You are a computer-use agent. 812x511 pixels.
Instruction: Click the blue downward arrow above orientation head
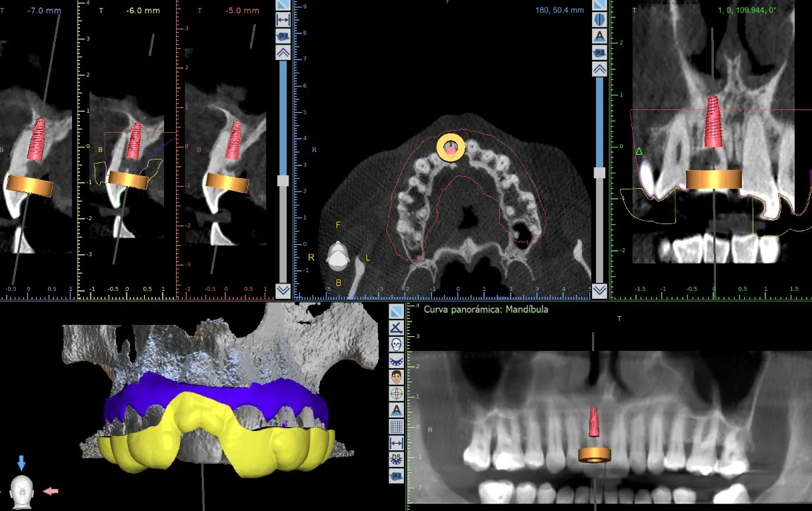[22, 463]
